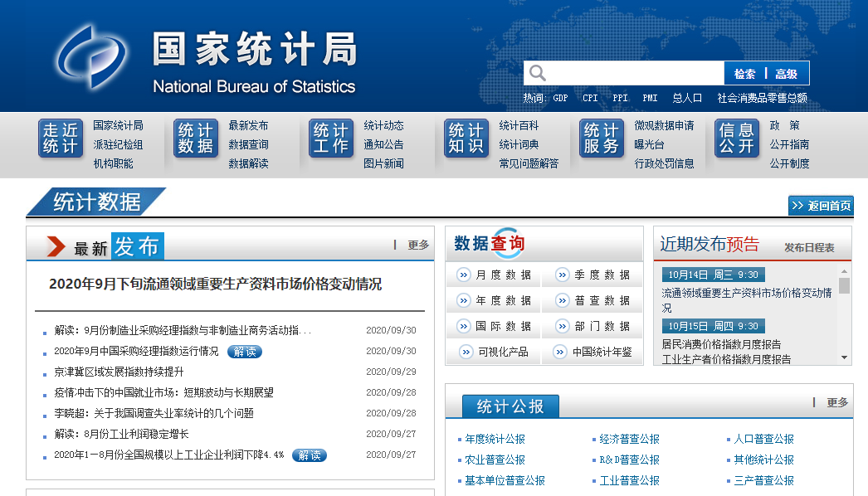Open the 信息公开 blue tile icon

(737, 139)
